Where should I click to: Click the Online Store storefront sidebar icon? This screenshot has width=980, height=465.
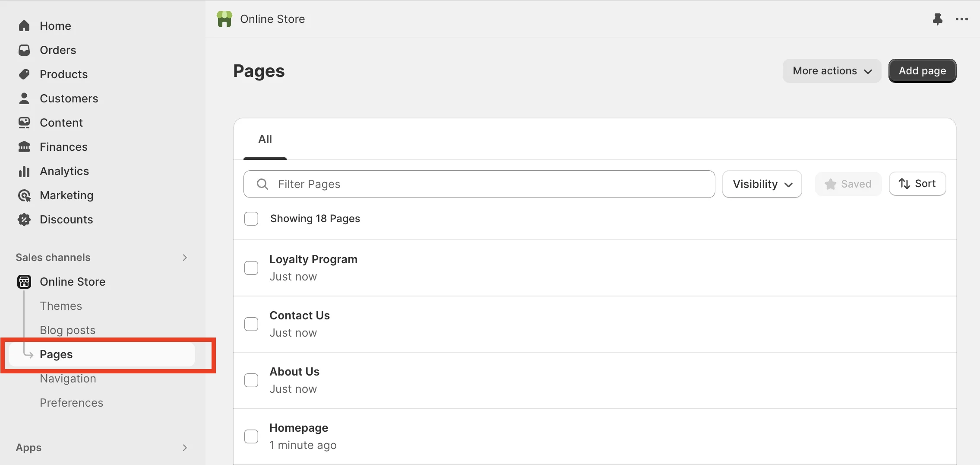(24, 282)
